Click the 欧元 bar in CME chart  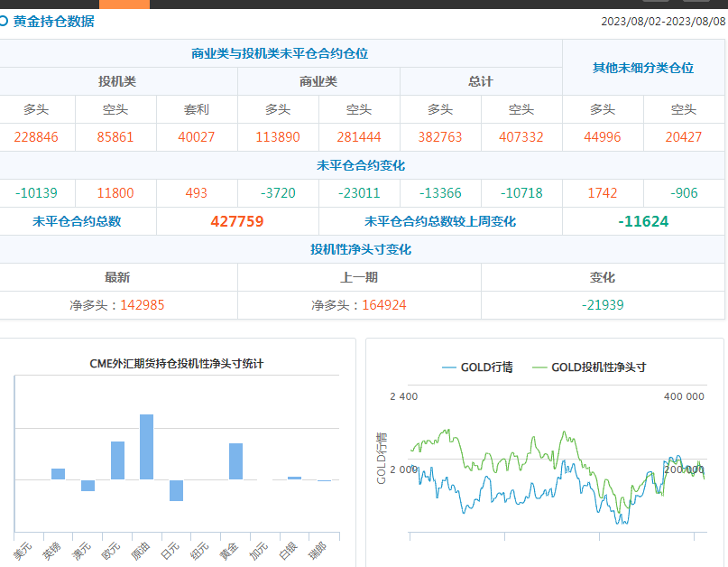coord(117,460)
